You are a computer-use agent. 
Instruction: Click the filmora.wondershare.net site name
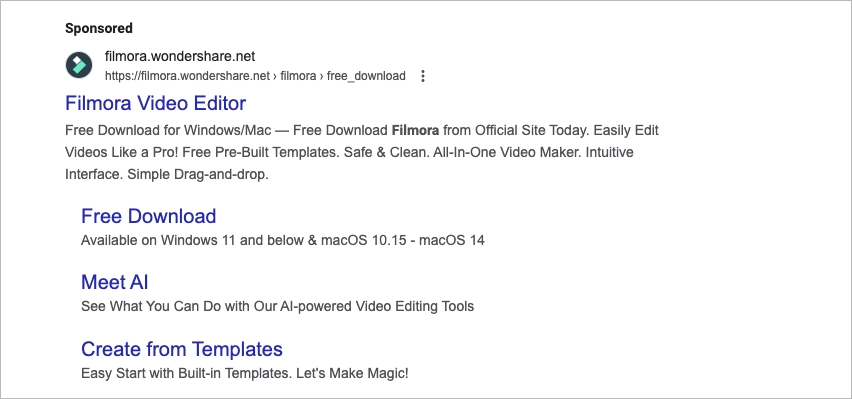tap(180, 56)
